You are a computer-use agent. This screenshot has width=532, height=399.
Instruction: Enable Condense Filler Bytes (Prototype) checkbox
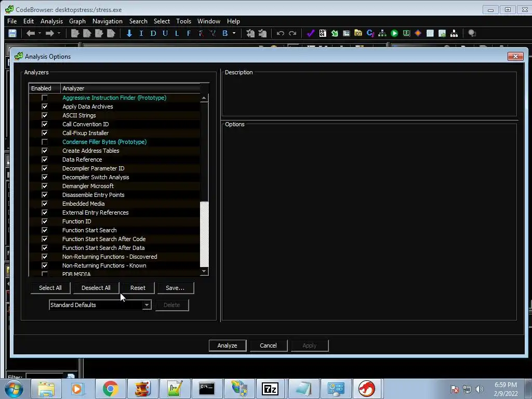45,142
